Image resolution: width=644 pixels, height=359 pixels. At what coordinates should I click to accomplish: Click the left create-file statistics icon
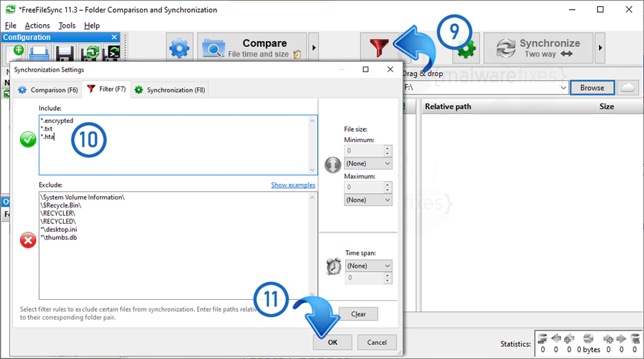point(569,338)
